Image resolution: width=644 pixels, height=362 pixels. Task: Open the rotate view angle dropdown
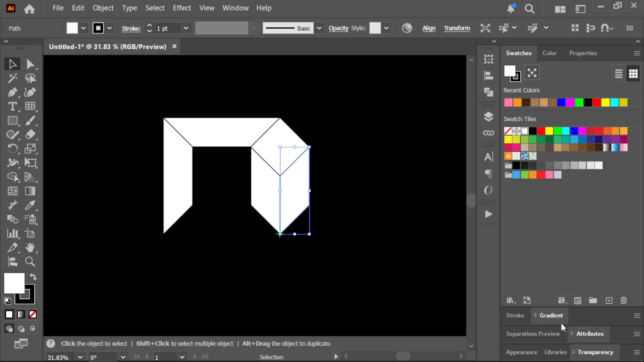pyautogui.click(x=123, y=357)
